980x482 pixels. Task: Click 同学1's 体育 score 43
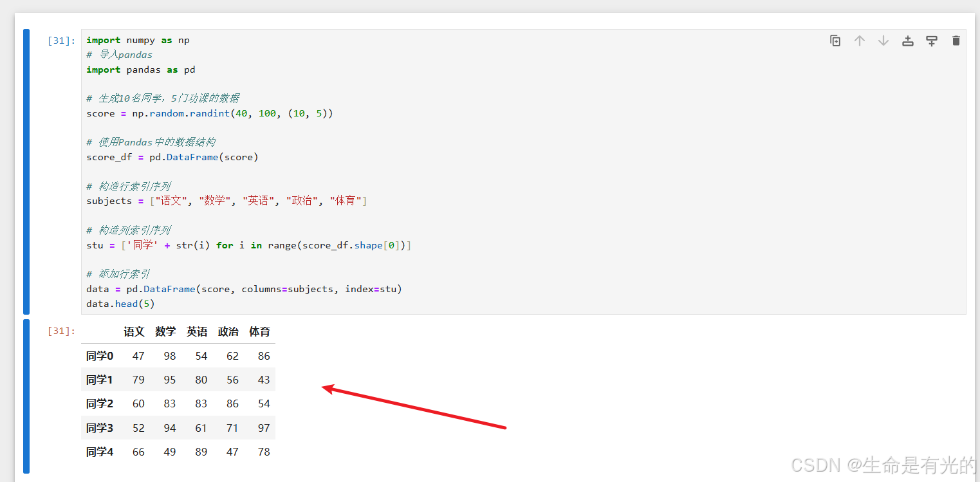[264, 380]
